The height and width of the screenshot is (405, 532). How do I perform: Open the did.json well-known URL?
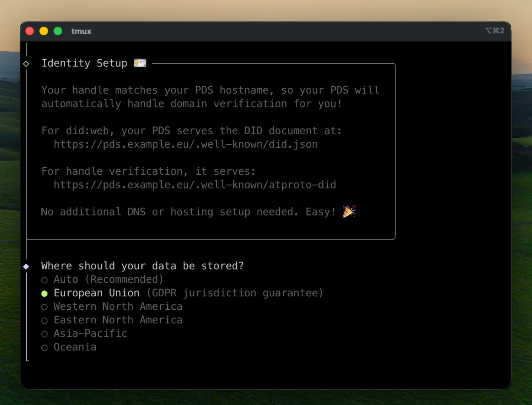(185, 144)
